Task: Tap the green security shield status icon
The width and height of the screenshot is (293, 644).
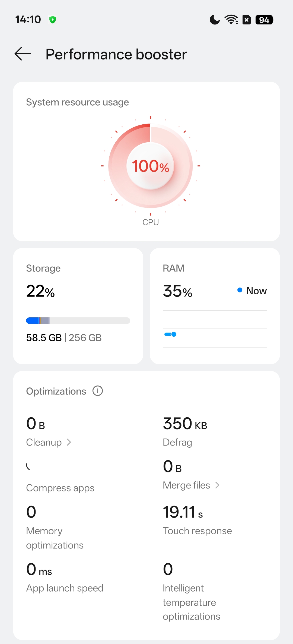Action: click(x=53, y=20)
